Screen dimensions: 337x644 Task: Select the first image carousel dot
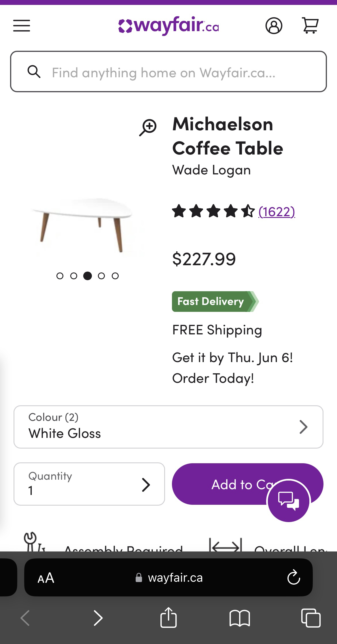(x=60, y=276)
